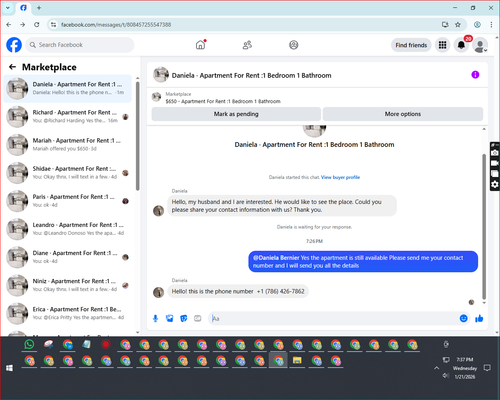Open WhatsApp from the taskbar
The height and width of the screenshot is (400, 500).
(x=29, y=345)
